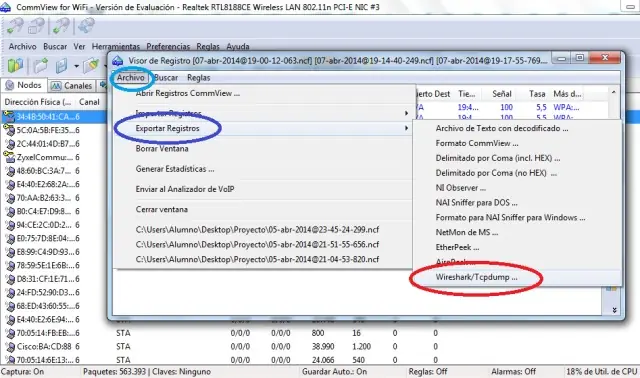640x378 pixels.
Task: Switch to the Canales tab
Action: (x=71, y=86)
